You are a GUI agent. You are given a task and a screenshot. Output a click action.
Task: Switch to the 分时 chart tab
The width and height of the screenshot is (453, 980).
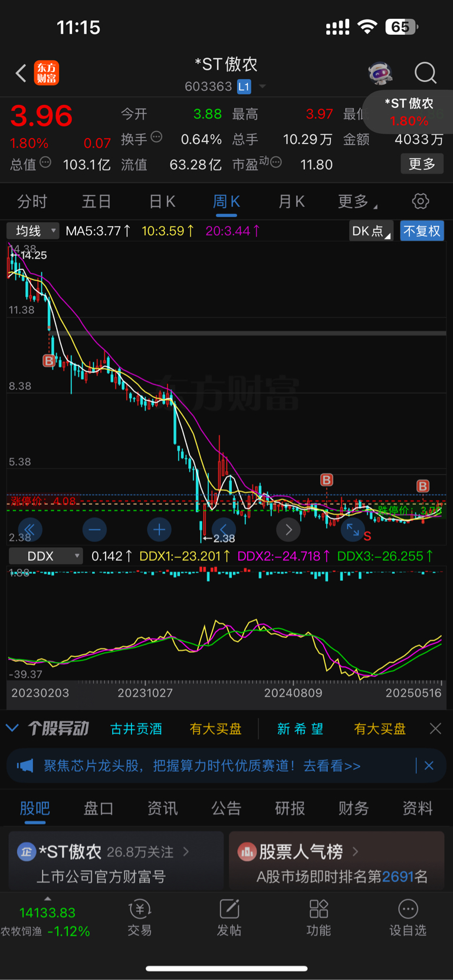[32, 202]
